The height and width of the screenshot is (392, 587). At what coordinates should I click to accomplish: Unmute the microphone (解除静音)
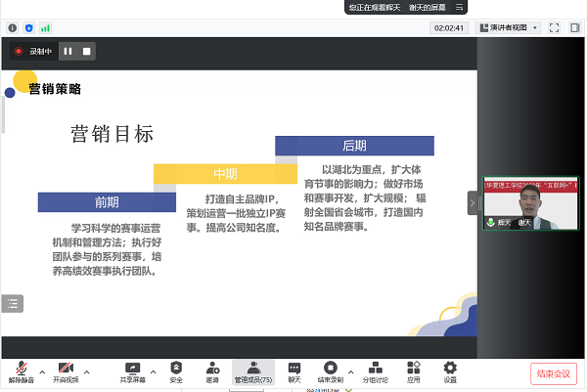[22, 371]
